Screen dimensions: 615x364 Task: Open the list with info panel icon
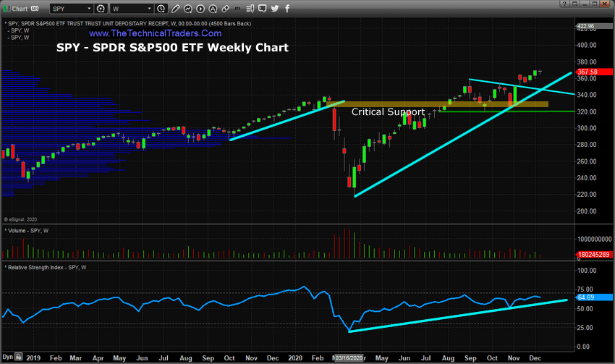(250, 9)
